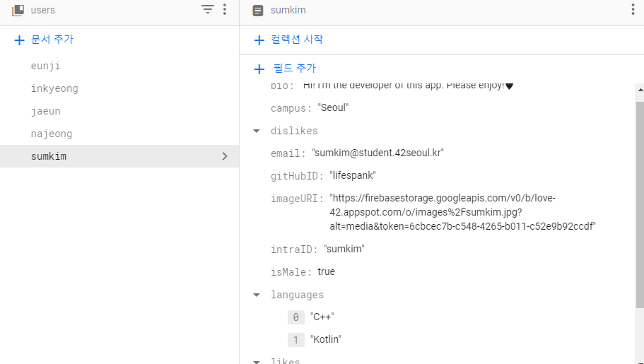Open sumkim document three-dot menu

pos(633,10)
